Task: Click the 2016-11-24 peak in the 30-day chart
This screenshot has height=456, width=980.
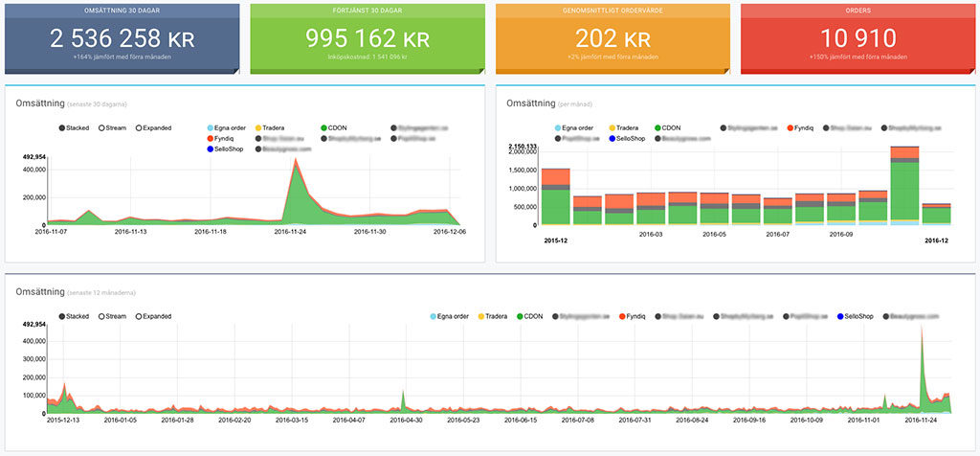Action: pyautogui.click(x=295, y=161)
